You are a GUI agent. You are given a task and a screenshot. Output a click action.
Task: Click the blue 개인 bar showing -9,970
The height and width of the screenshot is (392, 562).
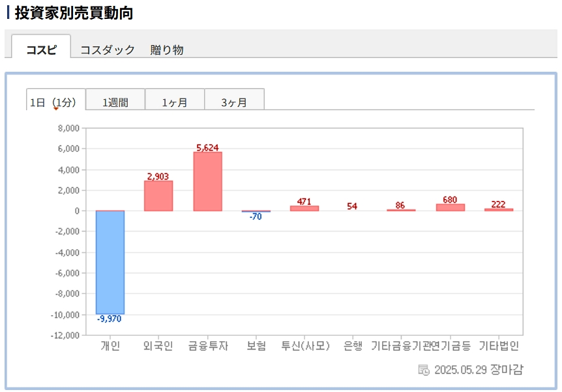point(110,262)
